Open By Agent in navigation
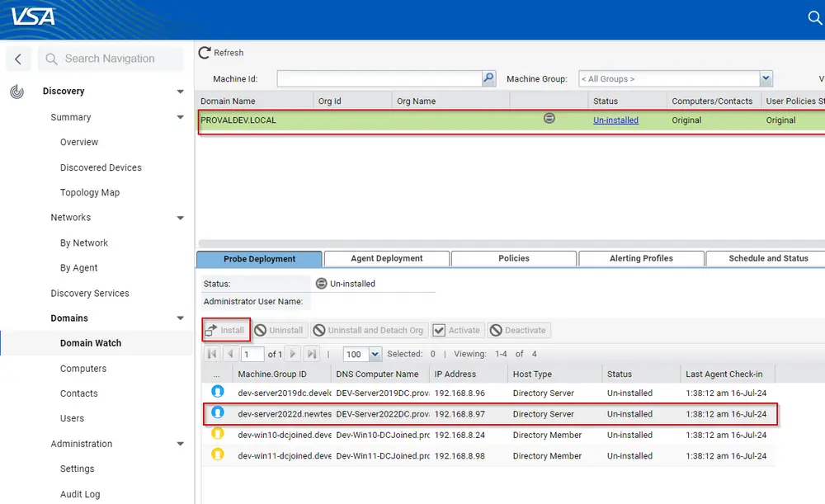 point(78,268)
